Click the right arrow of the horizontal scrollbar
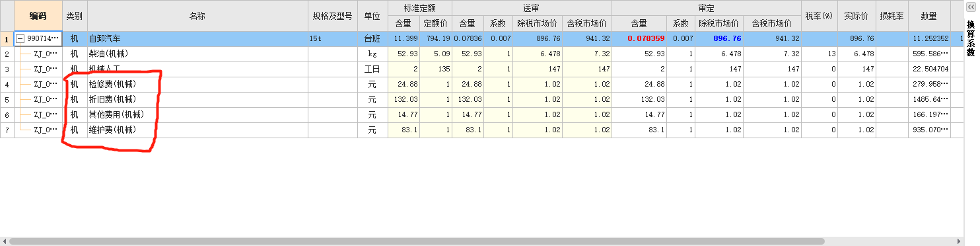This screenshot has height=246, width=980. pyautogui.click(x=959, y=241)
